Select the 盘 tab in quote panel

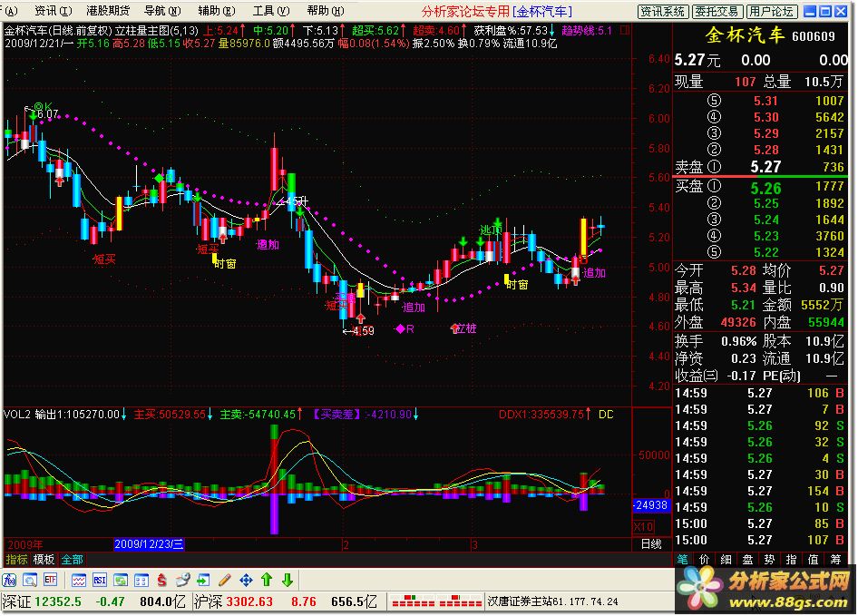(x=747, y=559)
